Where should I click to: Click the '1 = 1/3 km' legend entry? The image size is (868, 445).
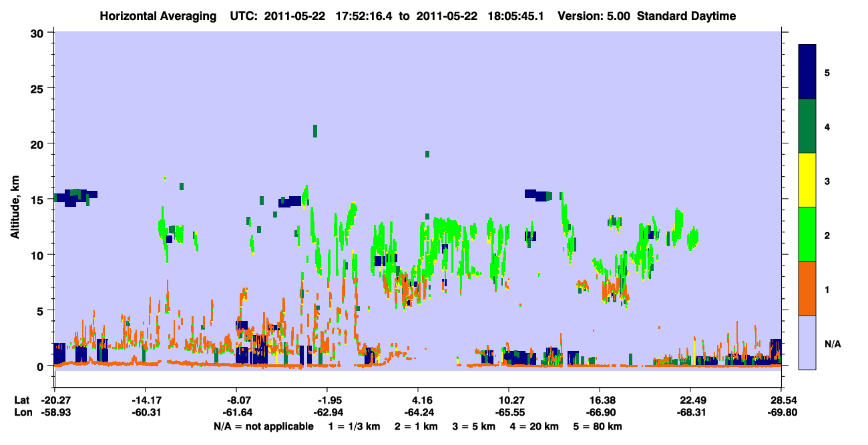pyautogui.click(x=355, y=426)
